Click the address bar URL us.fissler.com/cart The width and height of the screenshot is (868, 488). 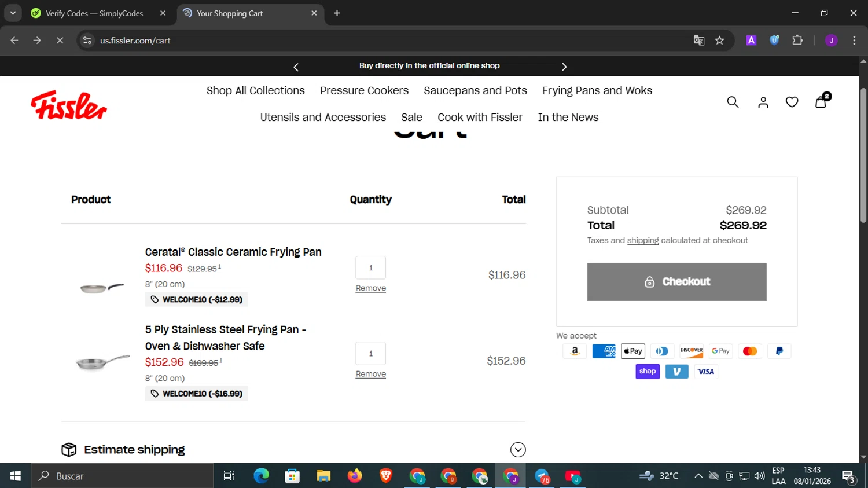pyautogui.click(x=135, y=41)
